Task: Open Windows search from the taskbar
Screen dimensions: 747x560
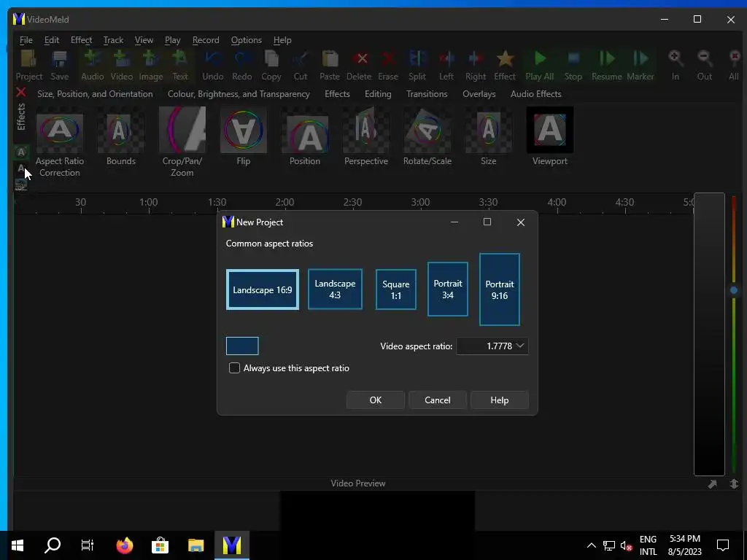Action: (53, 545)
